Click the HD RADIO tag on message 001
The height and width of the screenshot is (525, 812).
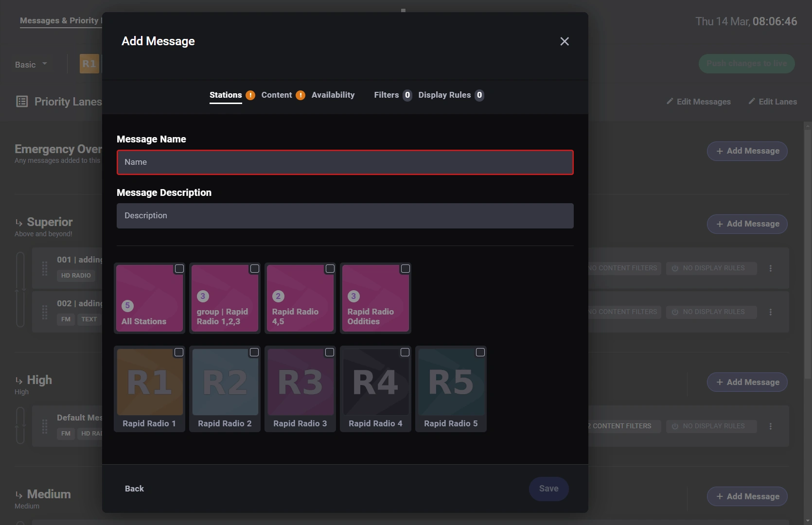(x=76, y=276)
